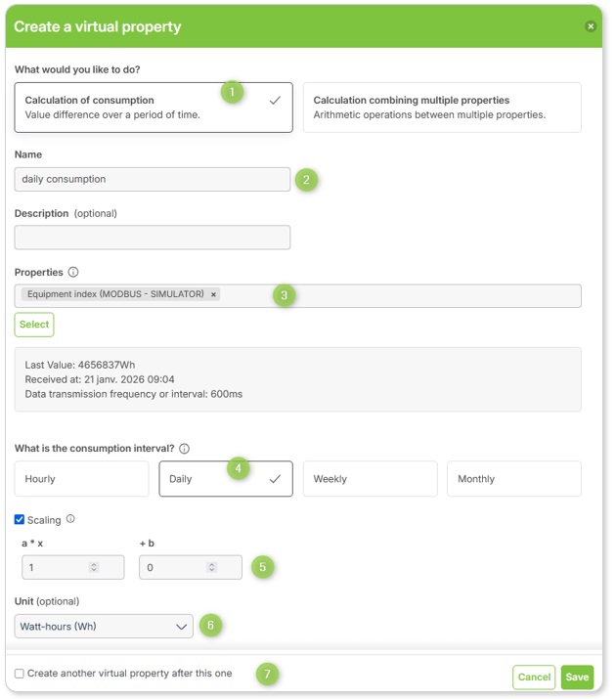Viewport: 616px width, 699px height.
Task: Click the info icon next to Properties
Action: point(73,272)
